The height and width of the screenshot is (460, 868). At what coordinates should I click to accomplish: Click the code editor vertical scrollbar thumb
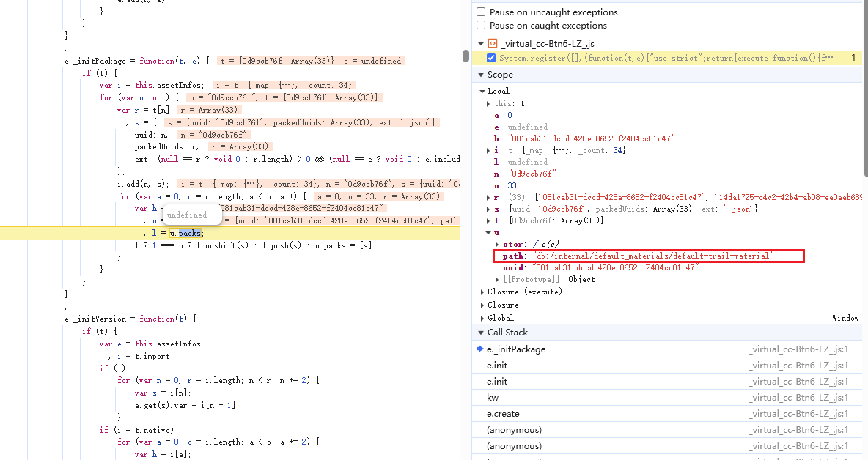pyautogui.click(x=465, y=56)
